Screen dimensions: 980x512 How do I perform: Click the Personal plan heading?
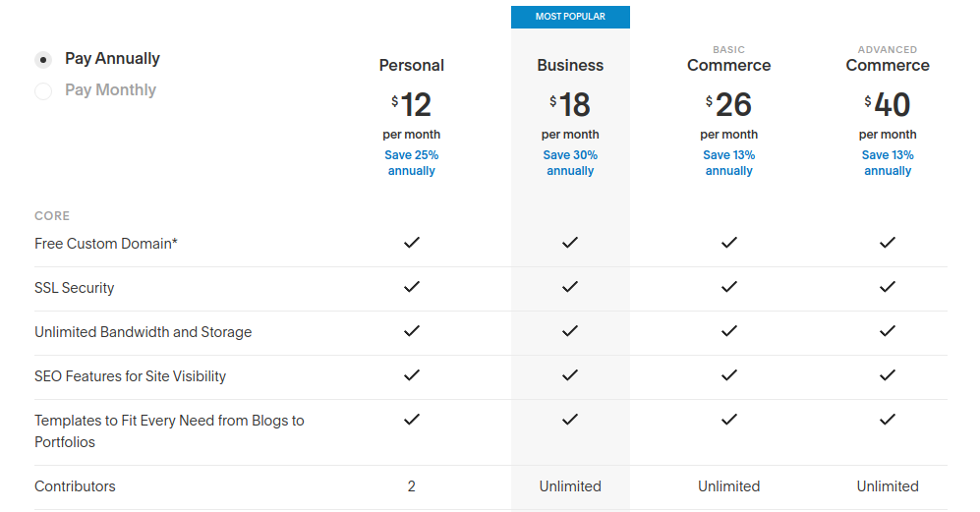(x=412, y=66)
